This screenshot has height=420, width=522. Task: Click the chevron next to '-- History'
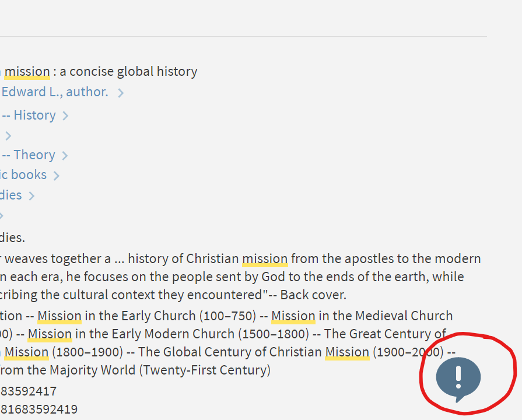[x=65, y=116]
